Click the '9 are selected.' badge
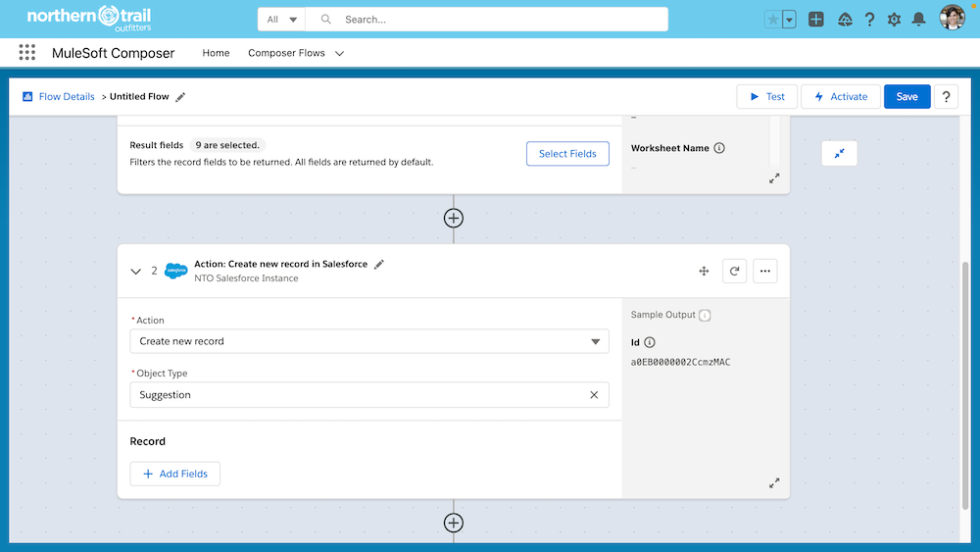The image size is (980, 552). click(227, 145)
